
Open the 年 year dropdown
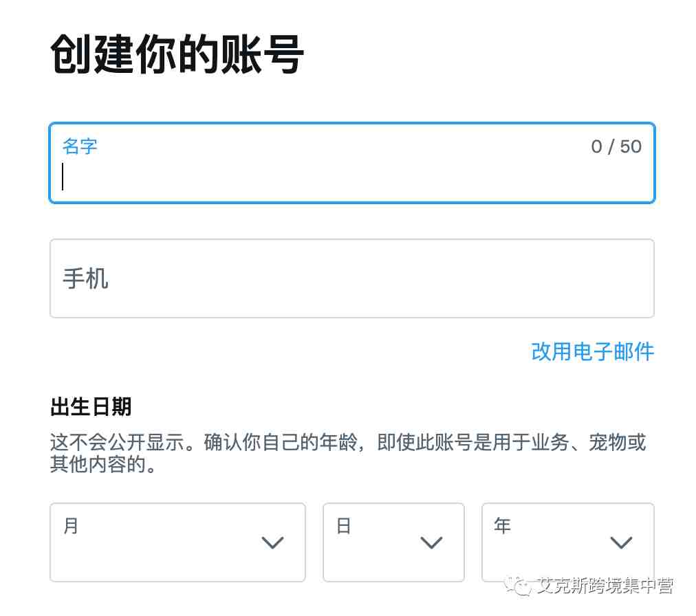tap(567, 542)
